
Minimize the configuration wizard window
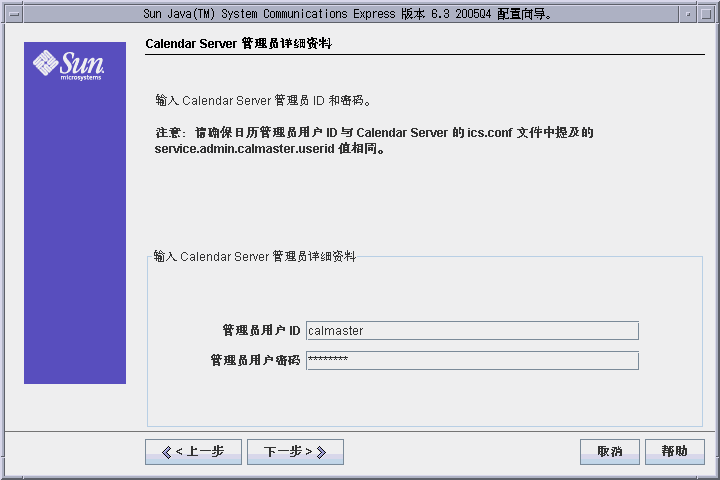pos(687,14)
